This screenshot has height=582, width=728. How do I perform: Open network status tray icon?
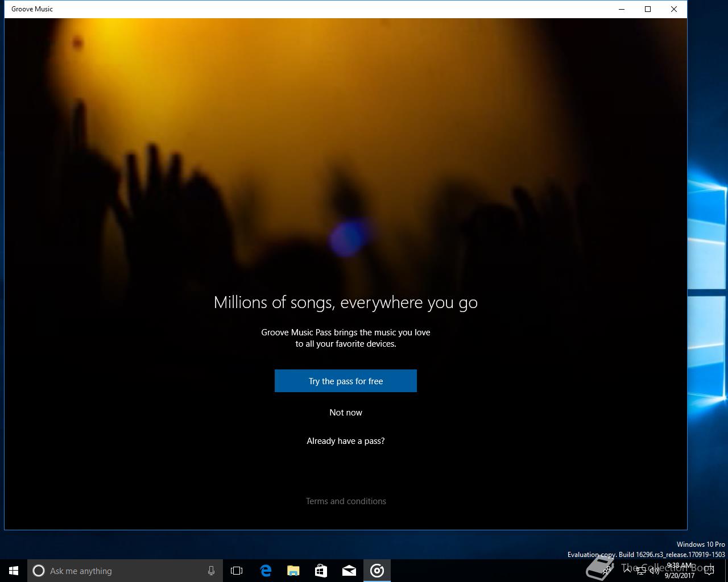641,571
